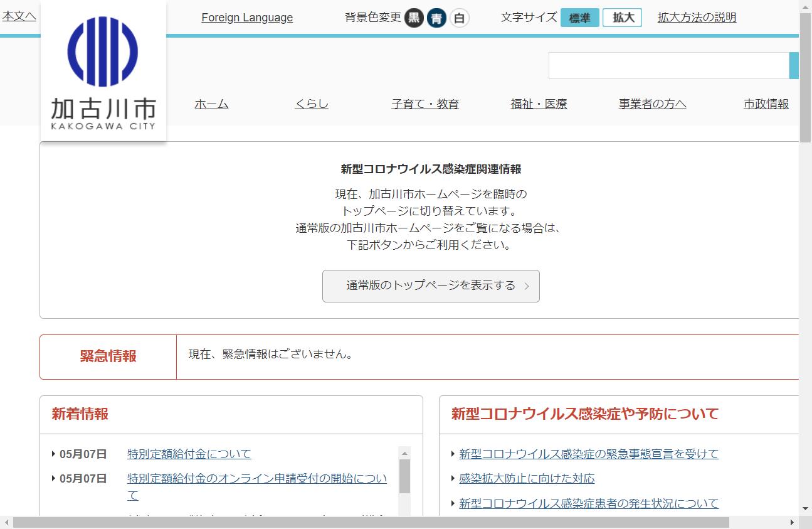Go to the 福祉・医療 section

click(539, 104)
